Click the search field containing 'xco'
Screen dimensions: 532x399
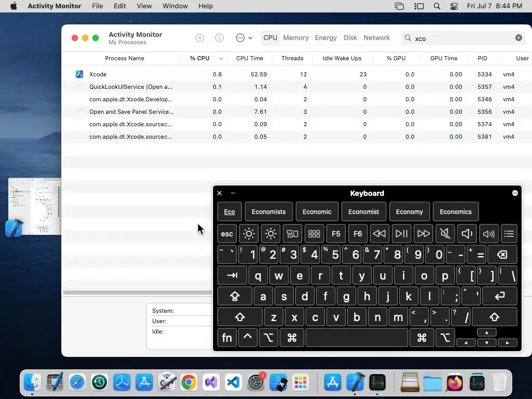point(463,38)
